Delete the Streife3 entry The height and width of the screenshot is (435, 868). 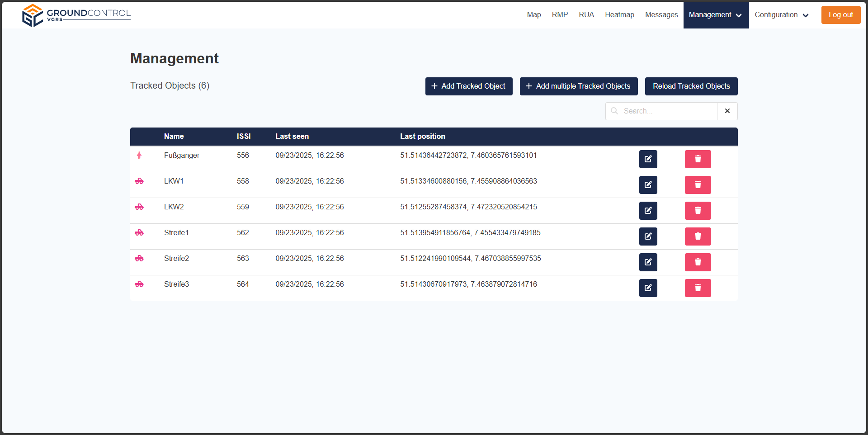pos(698,288)
